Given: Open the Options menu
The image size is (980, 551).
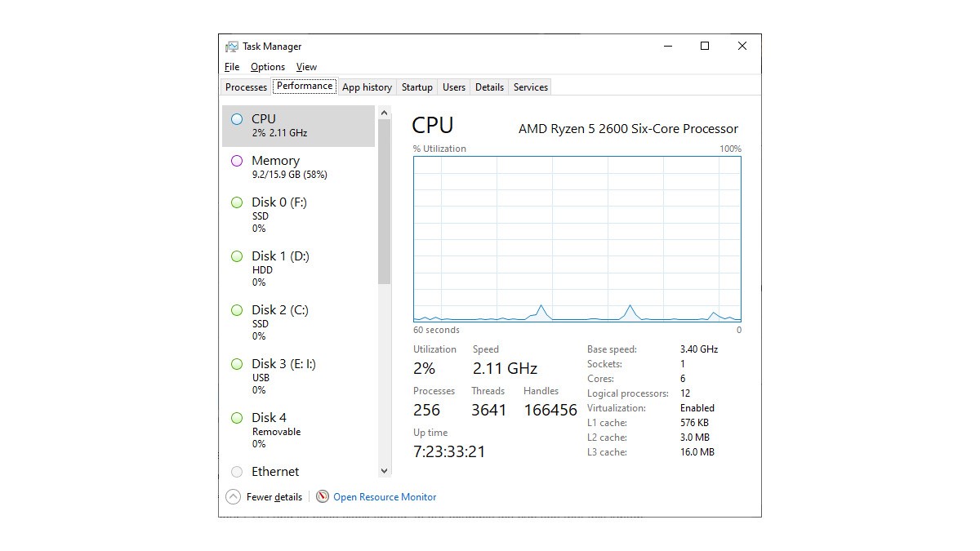Looking at the screenshot, I should [268, 67].
